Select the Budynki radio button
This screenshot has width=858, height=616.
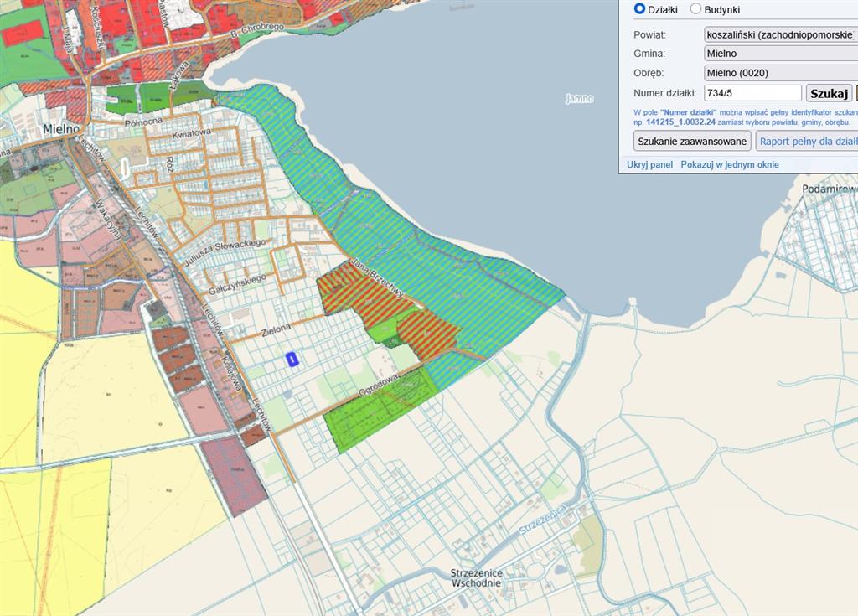point(695,9)
